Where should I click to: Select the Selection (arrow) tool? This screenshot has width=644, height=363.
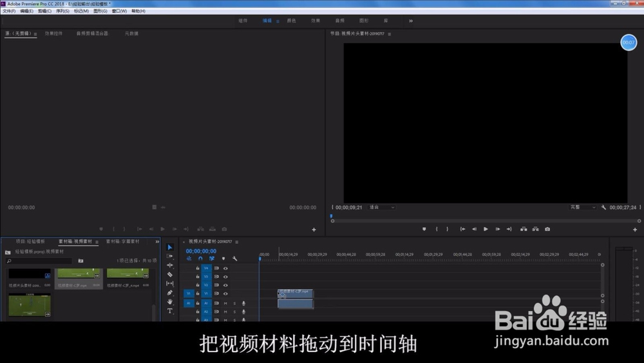(x=169, y=247)
